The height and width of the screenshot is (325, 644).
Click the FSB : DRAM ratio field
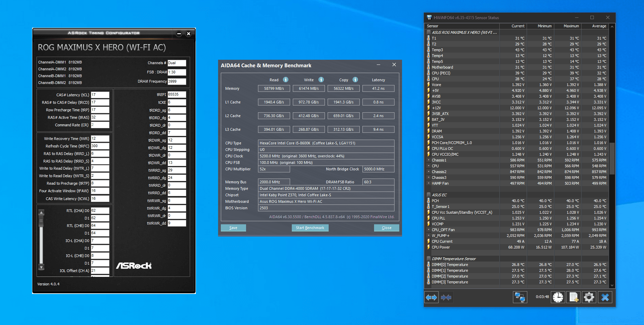pos(177,72)
